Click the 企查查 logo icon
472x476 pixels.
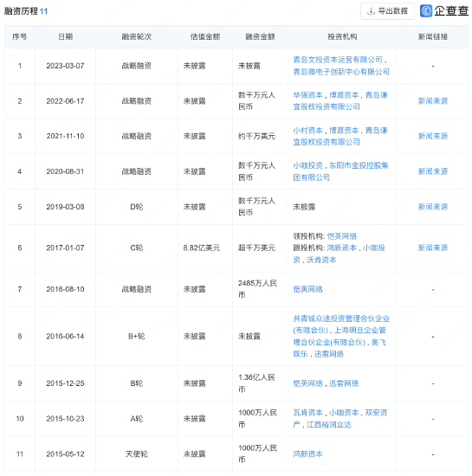[426, 11]
